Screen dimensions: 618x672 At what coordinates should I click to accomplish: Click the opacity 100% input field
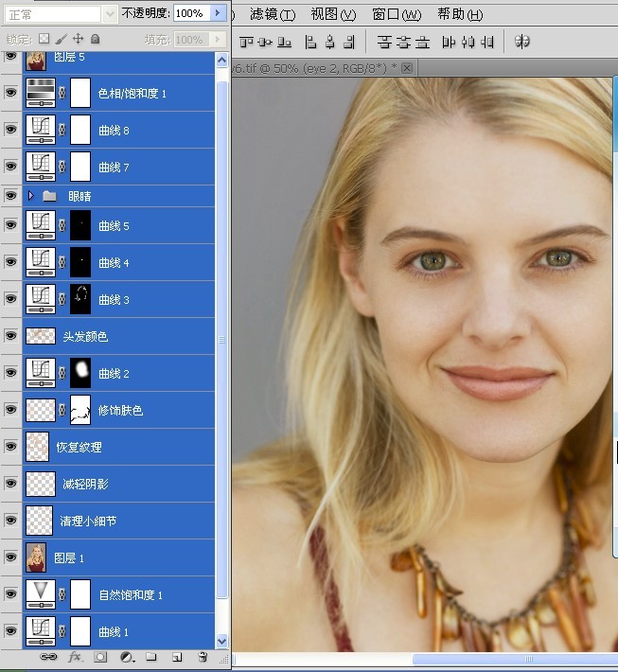tap(191, 13)
